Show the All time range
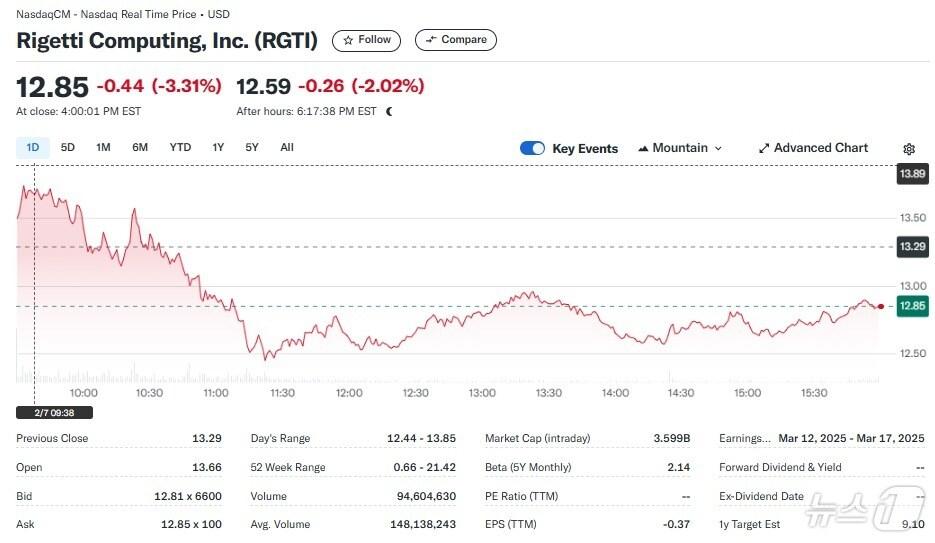 [x=287, y=148]
